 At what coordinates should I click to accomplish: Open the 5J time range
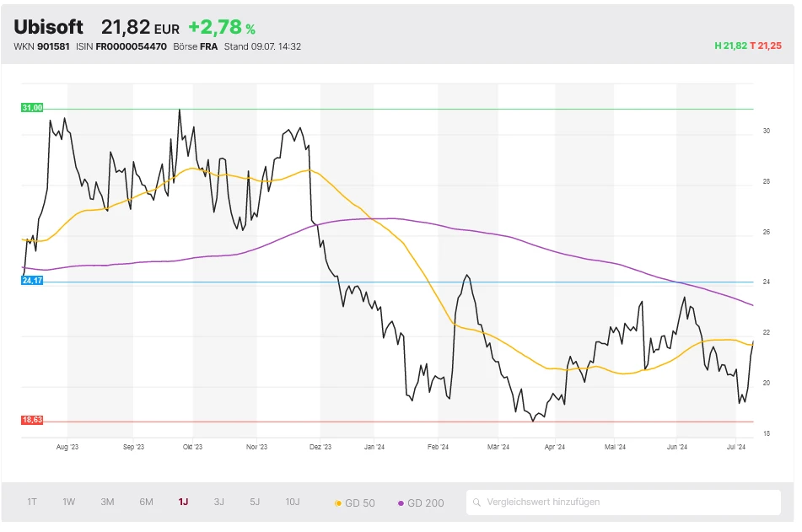(255, 502)
